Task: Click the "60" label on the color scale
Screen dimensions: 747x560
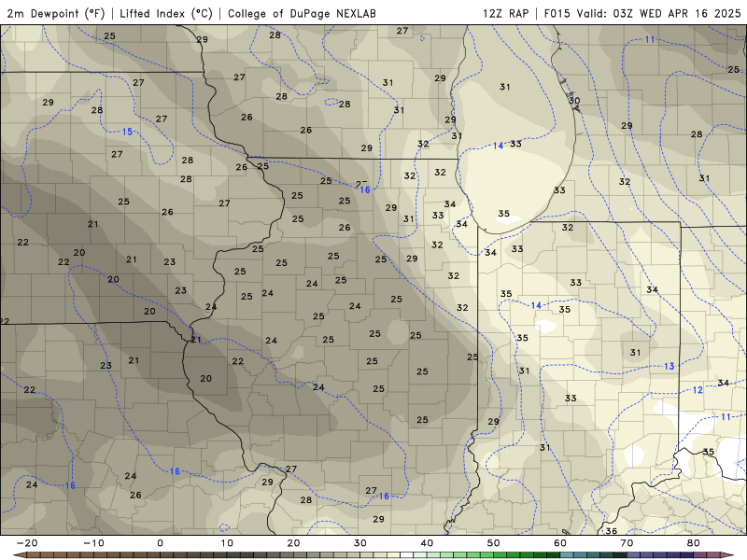Action: click(x=560, y=543)
